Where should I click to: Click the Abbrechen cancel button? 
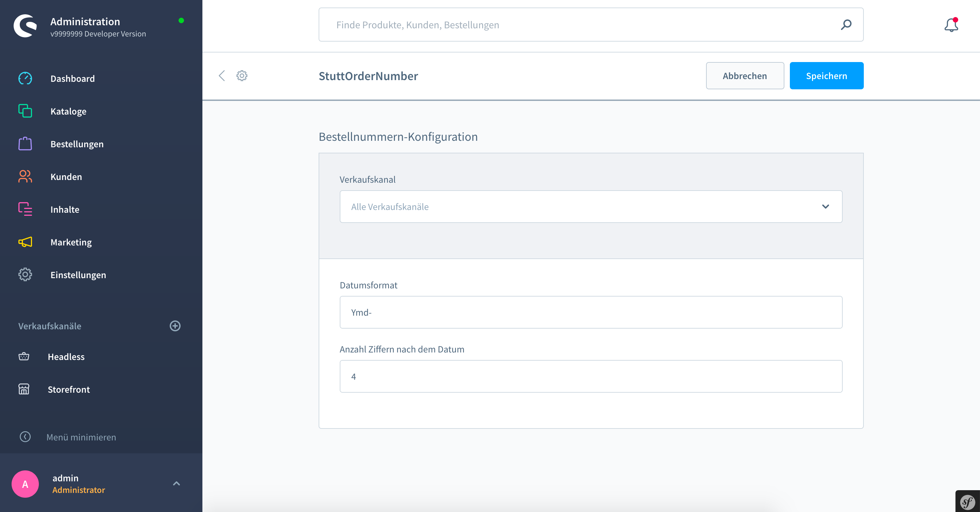pyautogui.click(x=745, y=76)
